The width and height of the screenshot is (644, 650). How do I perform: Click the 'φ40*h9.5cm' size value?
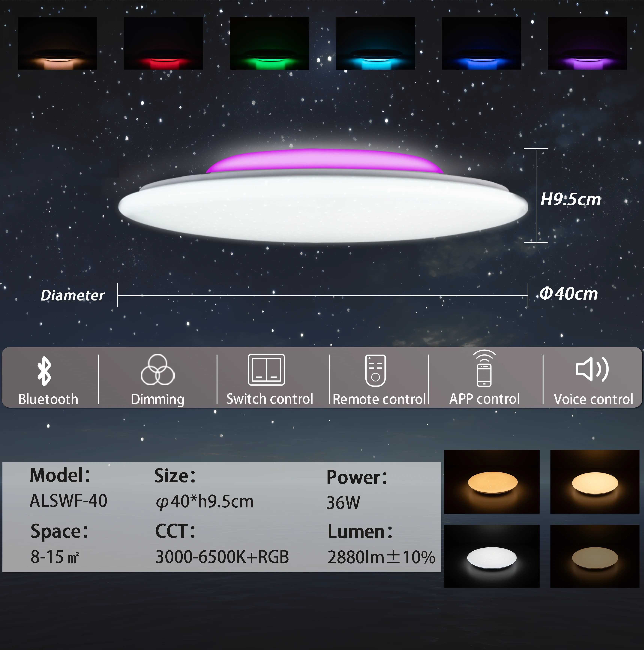click(205, 502)
